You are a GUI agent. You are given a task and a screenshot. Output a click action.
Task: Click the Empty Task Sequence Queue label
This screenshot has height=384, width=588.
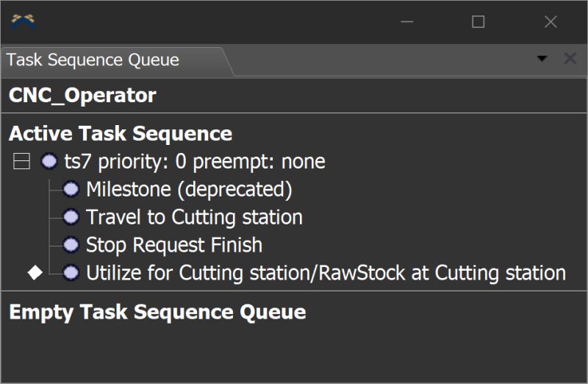tap(157, 312)
